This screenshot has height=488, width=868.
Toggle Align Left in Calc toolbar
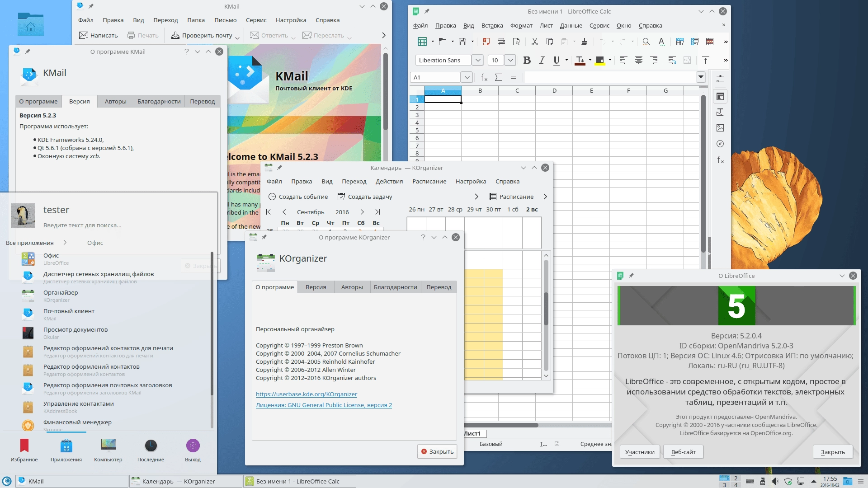(623, 60)
